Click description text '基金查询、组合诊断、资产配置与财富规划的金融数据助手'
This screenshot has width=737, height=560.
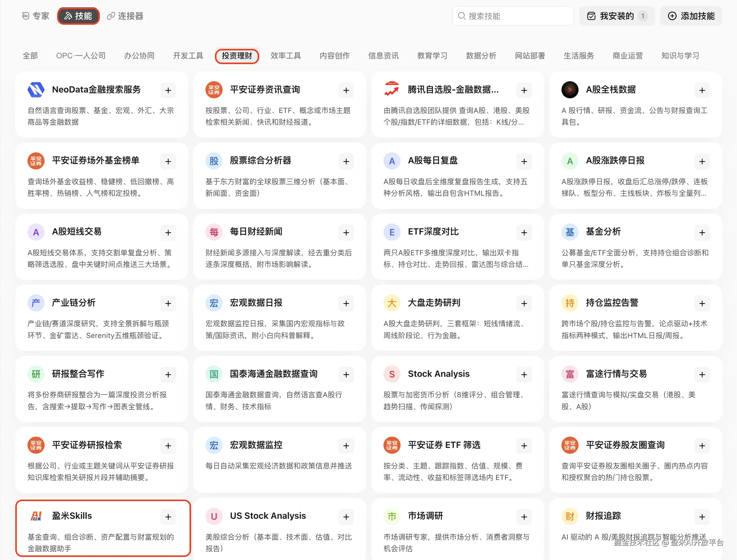coord(101,543)
